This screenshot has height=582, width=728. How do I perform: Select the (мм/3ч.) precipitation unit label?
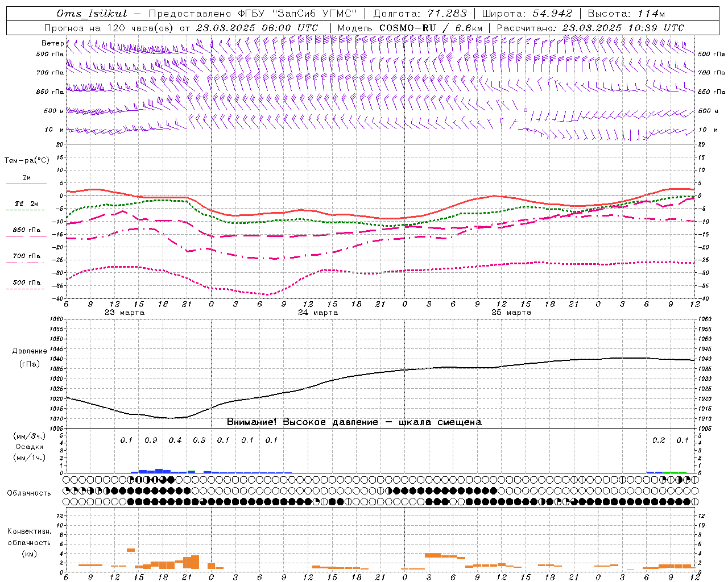click(x=30, y=436)
